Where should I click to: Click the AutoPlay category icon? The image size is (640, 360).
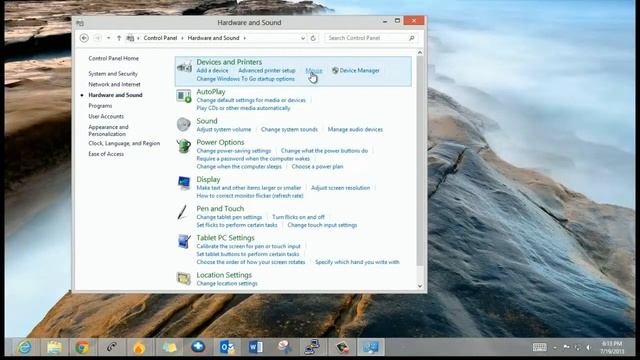pyautogui.click(x=184, y=96)
